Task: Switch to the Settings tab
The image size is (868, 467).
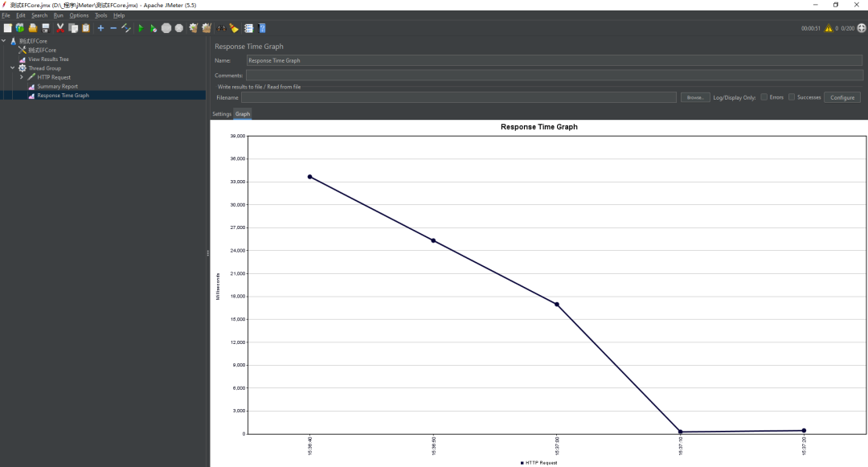Action: tap(222, 114)
